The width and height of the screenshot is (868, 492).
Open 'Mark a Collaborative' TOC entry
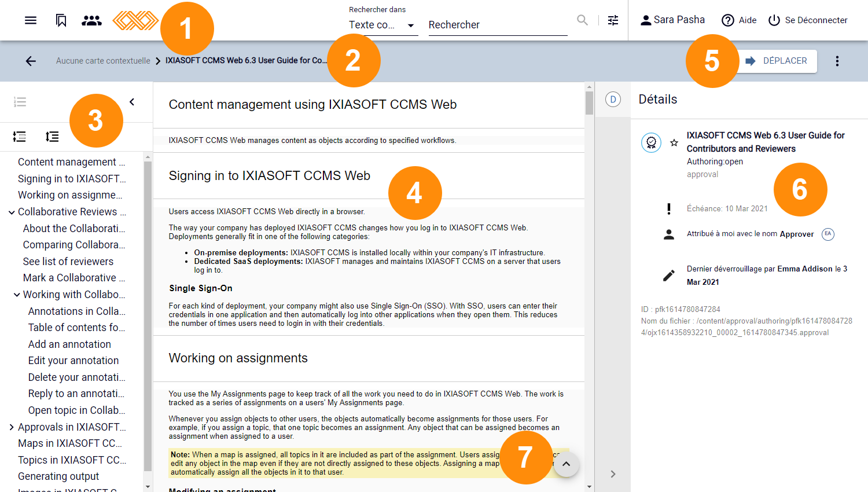74,278
